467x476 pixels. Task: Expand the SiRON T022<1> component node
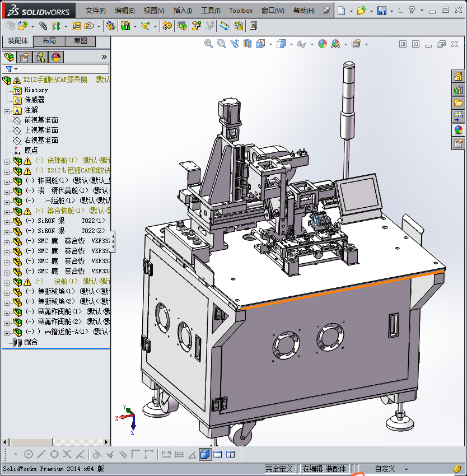click(7, 221)
